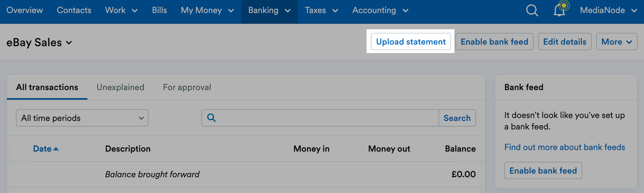This screenshot has width=644, height=193.
Task: Expand the eBay Sales account chevron
Action: 69,43
